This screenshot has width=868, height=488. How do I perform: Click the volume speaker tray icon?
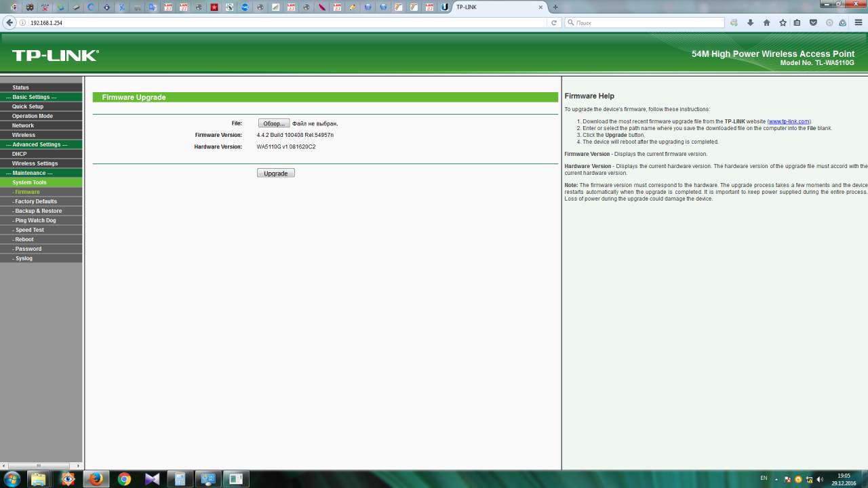[819, 479]
